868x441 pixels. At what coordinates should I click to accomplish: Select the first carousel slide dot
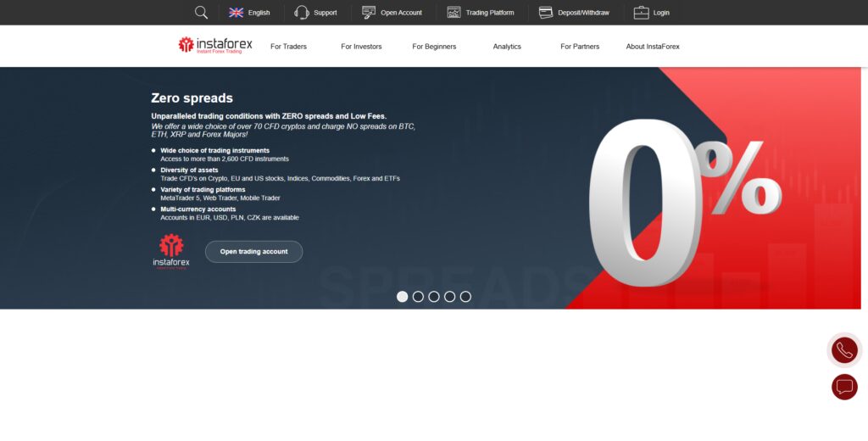point(403,296)
